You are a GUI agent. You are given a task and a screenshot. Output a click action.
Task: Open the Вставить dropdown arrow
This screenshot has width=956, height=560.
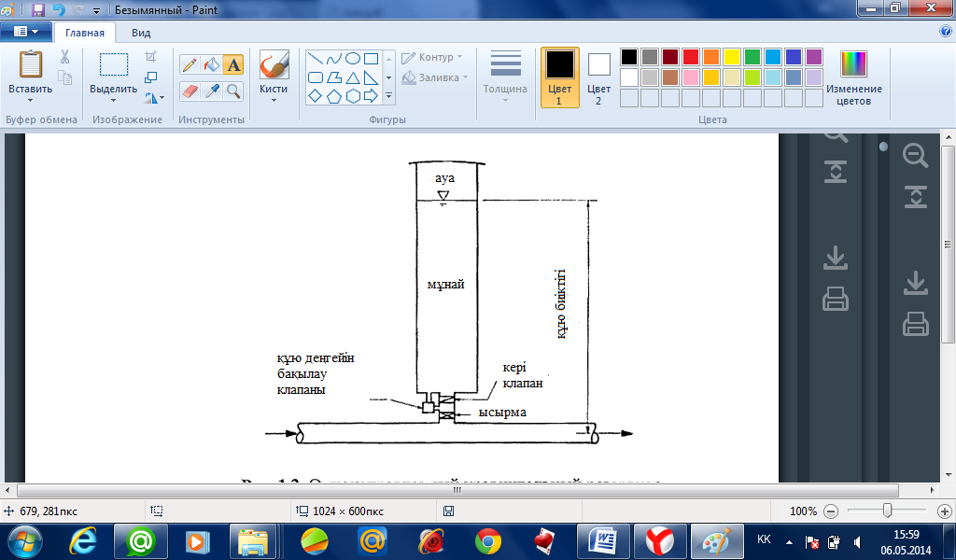click(x=30, y=101)
